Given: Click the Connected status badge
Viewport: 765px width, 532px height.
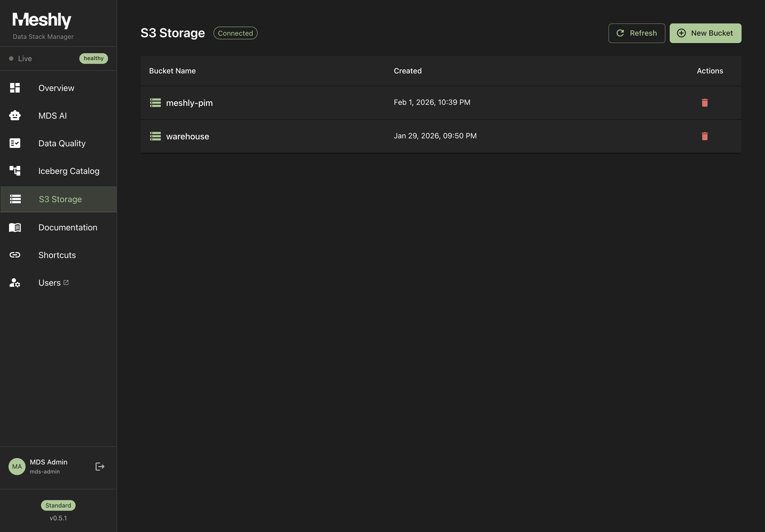Looking at the screenshot, I should pyautogui.click(x=235, y=33).
